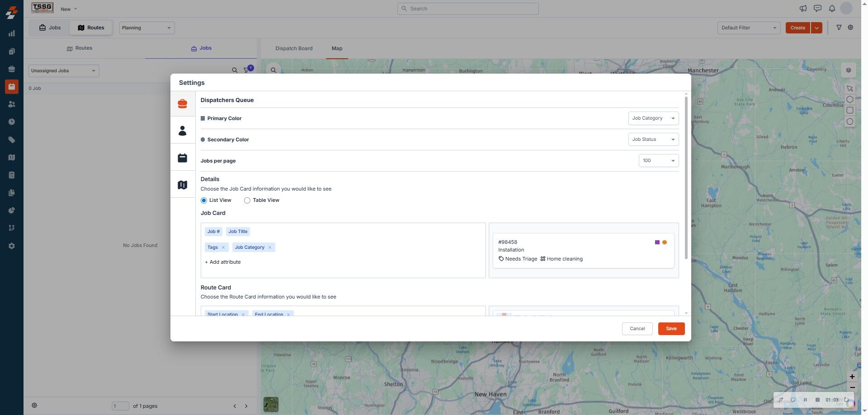Select the Table View radio button
868x415 pixels.
247,201
